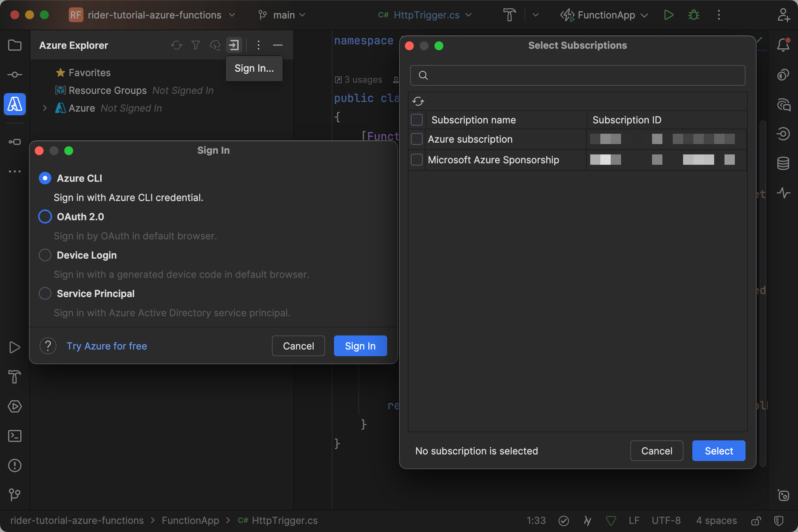Image resolution: width=798 pixels, height=532 pixels.
Task: Open the Problems tool window
Action: click(x=15, y=465)
